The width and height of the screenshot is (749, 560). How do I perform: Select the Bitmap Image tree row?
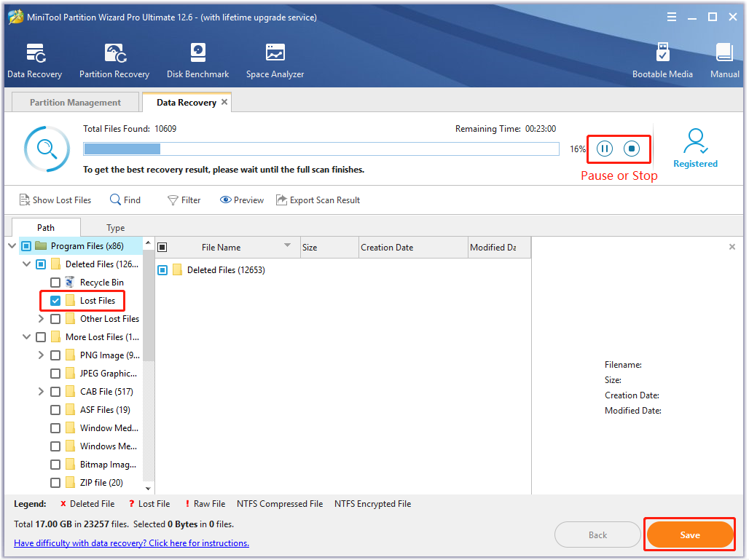(x=93, y=465)
